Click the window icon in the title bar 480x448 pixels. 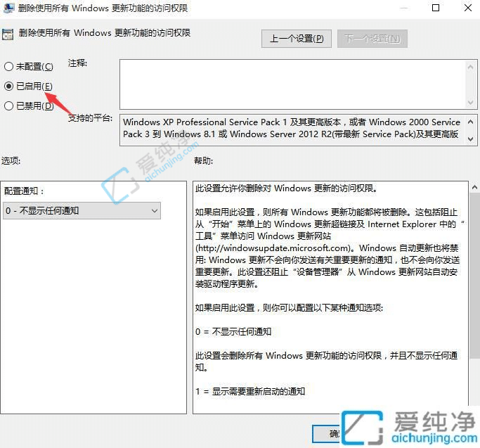click(x=8, y=7)
